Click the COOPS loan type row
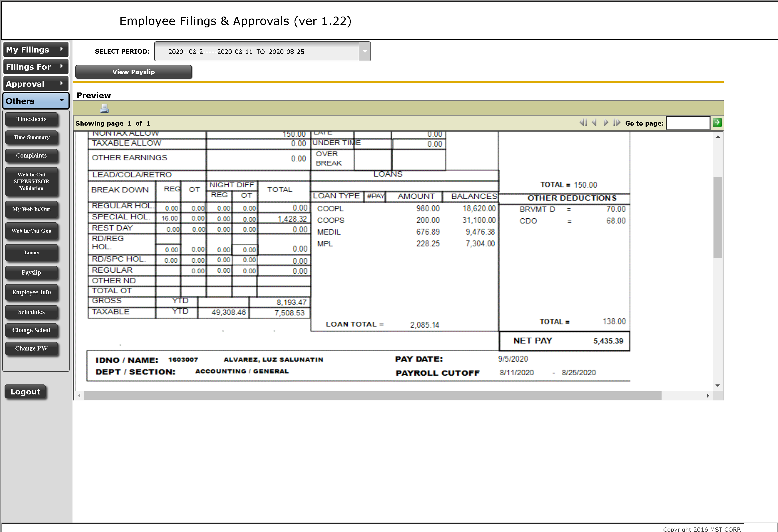This screenshot has height=532, width=778. pyautogui.click(x=406, y=220)
